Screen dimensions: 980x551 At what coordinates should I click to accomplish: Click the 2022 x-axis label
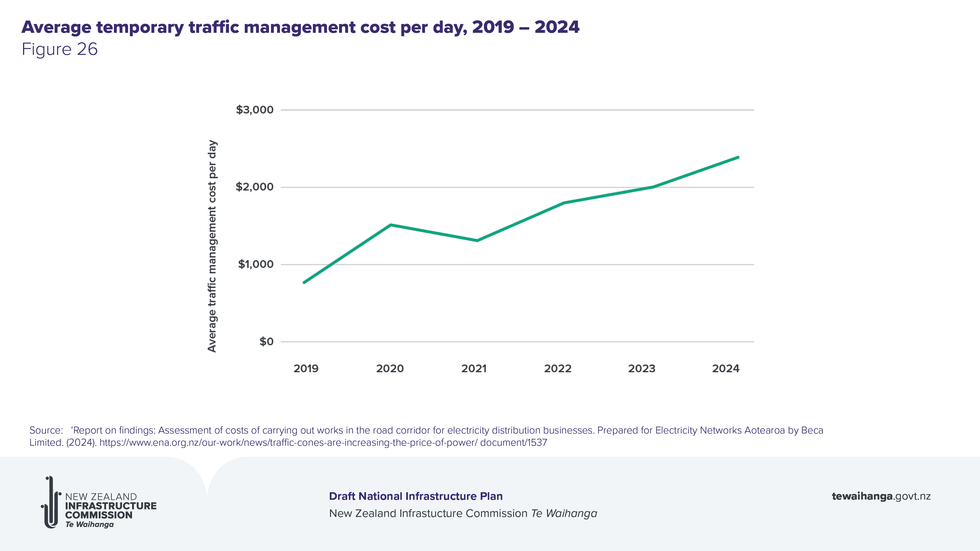pyautogui.click(x=558, y=369)
